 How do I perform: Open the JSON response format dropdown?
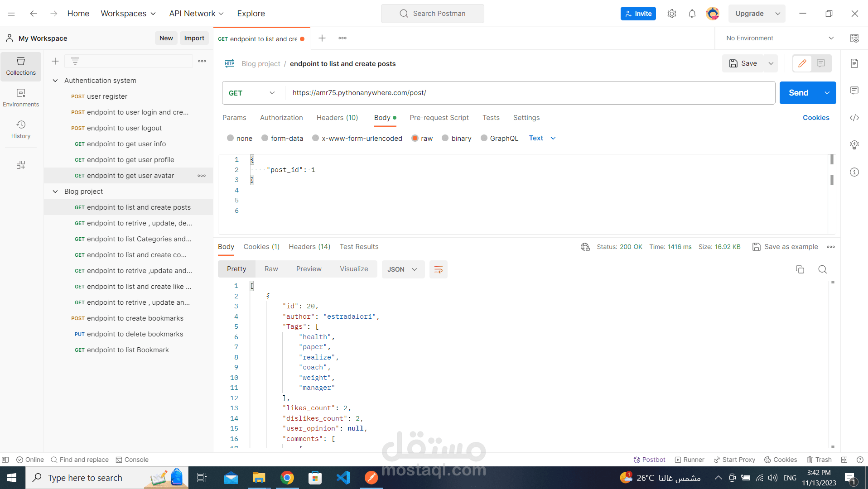click(403, 269)
